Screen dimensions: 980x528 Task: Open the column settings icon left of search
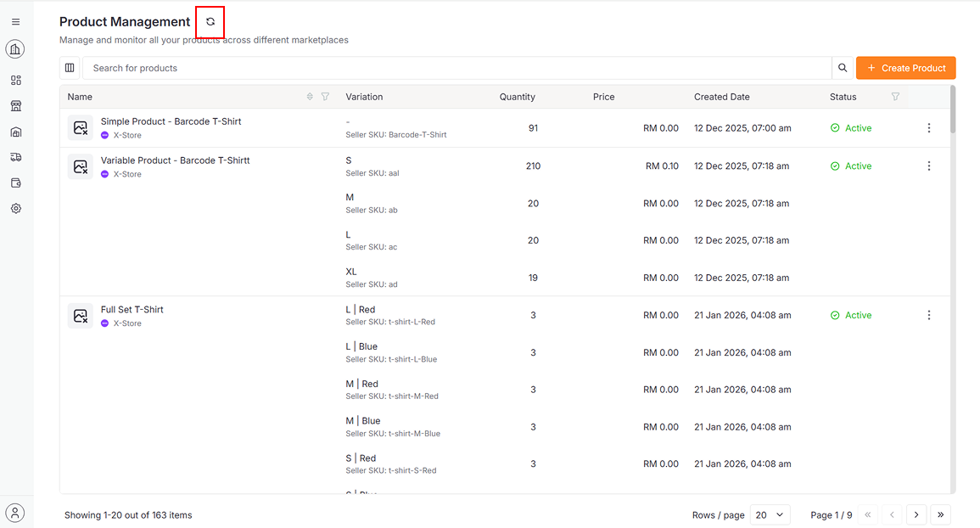(70, 68)
